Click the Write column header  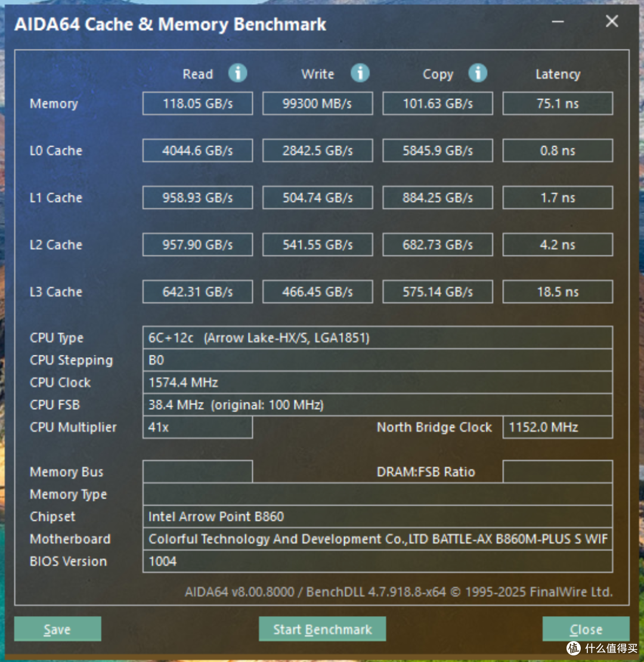(x=317, y=75)
